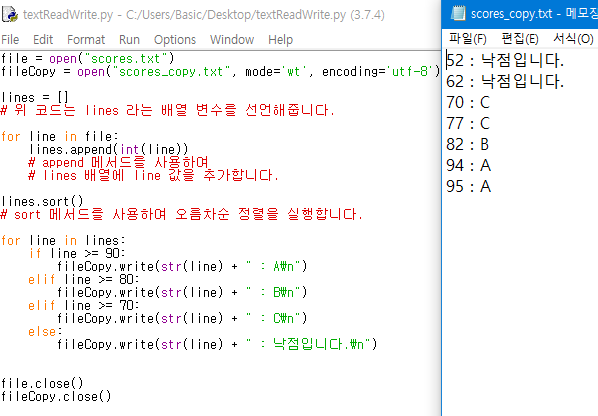Click the Notepad icon in scores_copy.txt title bar
This screenshot has height=416, width=598.
point(458,13)
